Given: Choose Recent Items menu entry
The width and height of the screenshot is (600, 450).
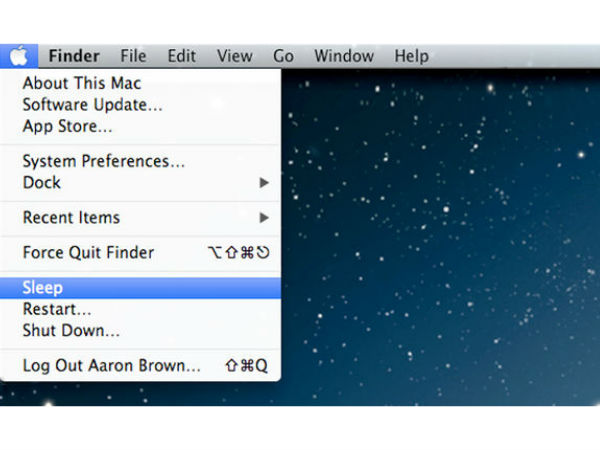Looking at the screenshot, I should 140,218.
